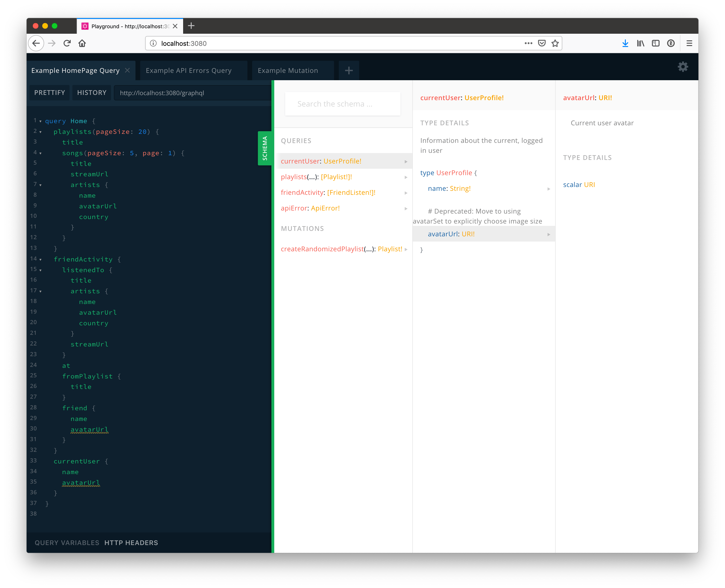Click fromPlaylist field on line 25
Image resolution: width=725 pixels, height=588 pixels.
(87, 376)
